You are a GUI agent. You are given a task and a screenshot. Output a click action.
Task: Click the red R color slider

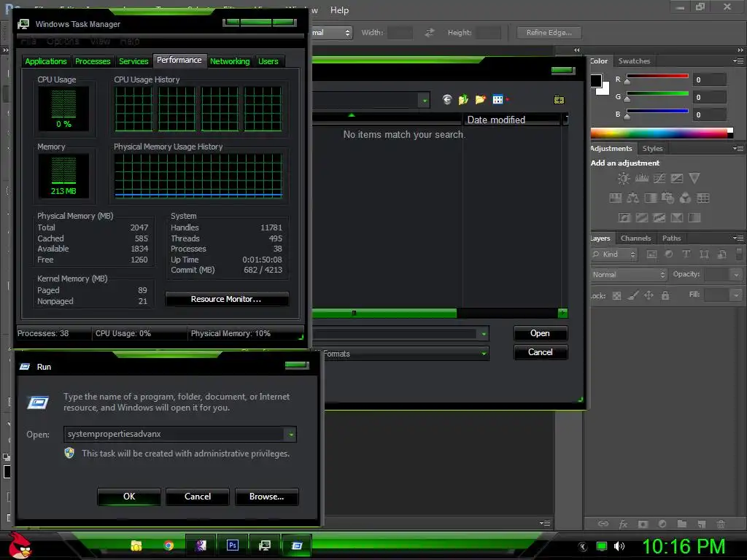tap(657, 77)
